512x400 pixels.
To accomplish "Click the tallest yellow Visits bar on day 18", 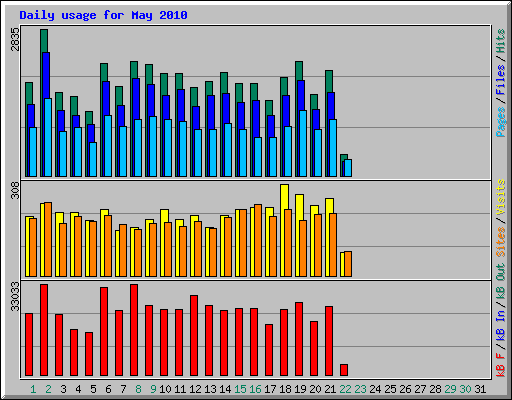I will click(284, 197).
